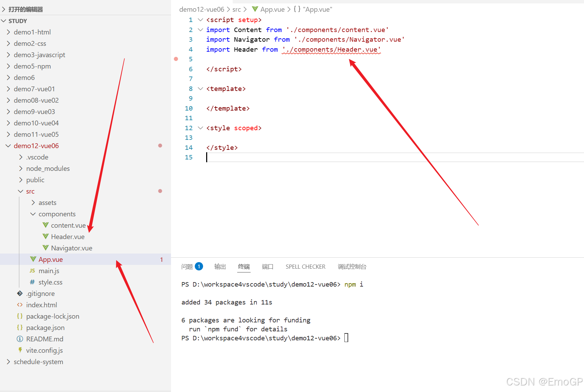Switch to the 输出 panel tab
Viewport: 584px width, 392px height.
click(220, 267)
